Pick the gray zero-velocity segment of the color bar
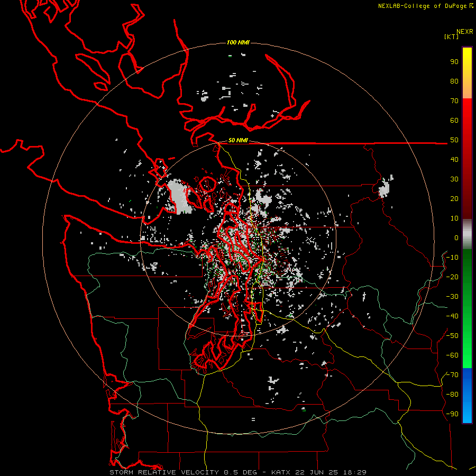 [467, 234]
